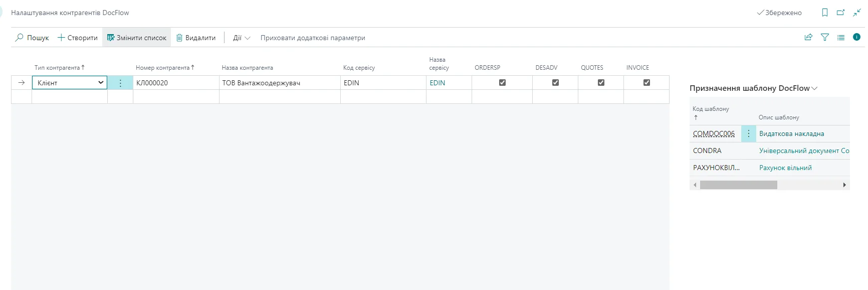Click the list view layout icon
This screenshot has height=290, width=868.
click(x=840, y=37)
